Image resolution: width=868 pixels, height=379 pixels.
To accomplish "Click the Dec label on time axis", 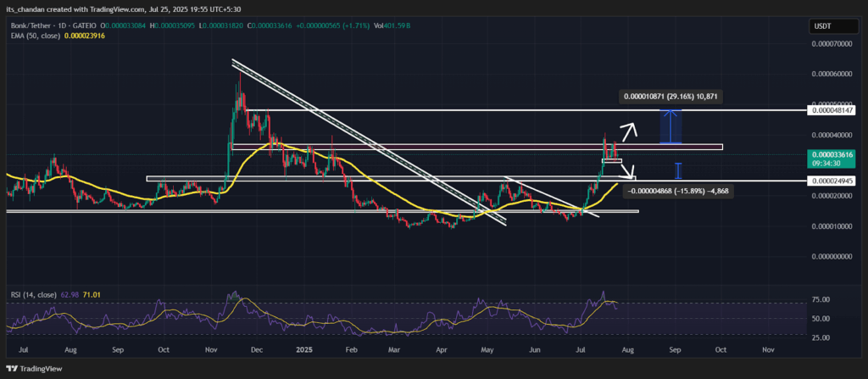I will click(256, 350).
